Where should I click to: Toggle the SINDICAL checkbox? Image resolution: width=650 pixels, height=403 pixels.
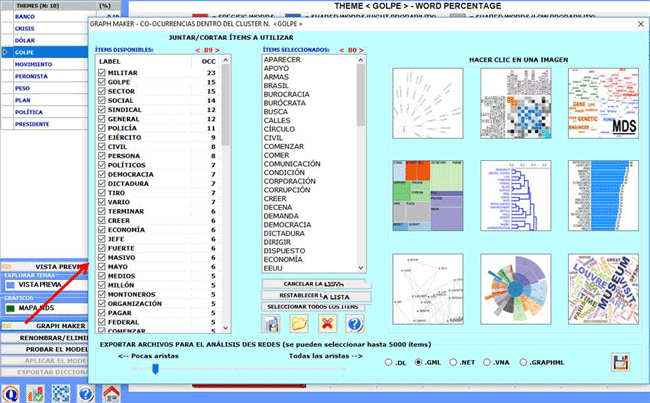(x=102, y=109)
